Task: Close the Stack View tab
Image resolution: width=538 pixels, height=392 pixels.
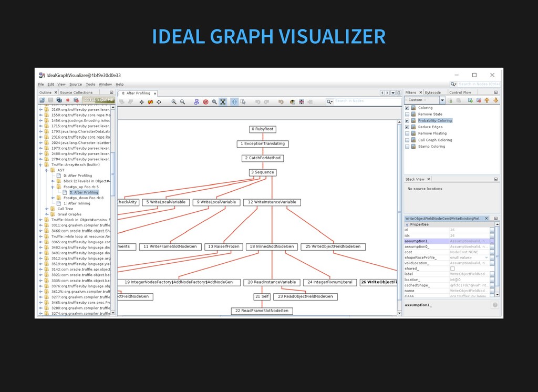Action: pos(429,179)
